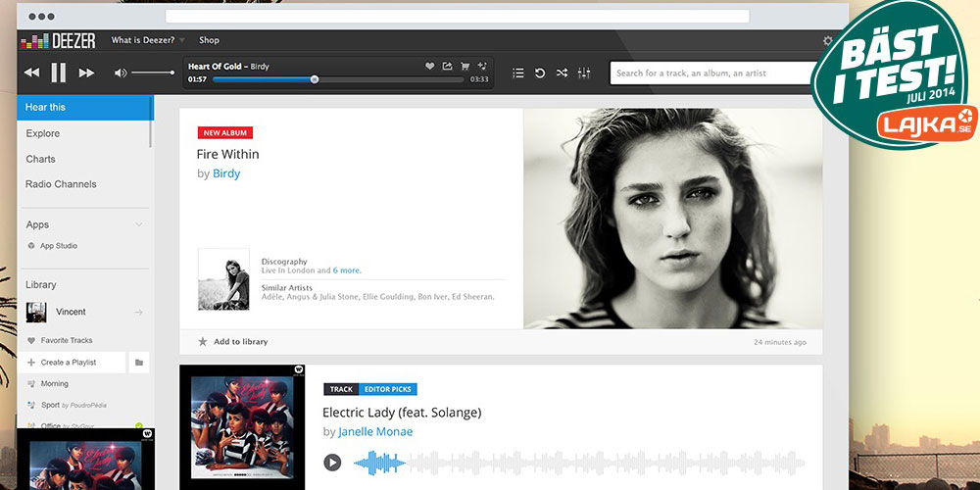
Task: Toggle repeat mode
Action: tap(540, 73)
